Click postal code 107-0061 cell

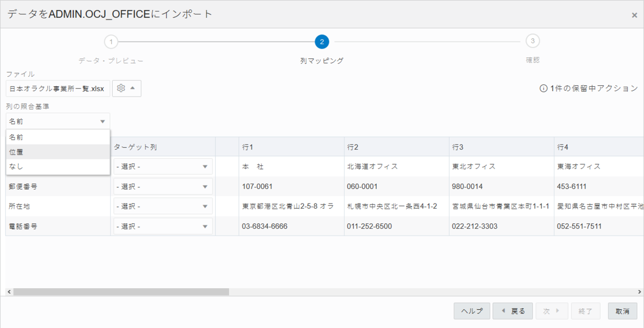291,186
